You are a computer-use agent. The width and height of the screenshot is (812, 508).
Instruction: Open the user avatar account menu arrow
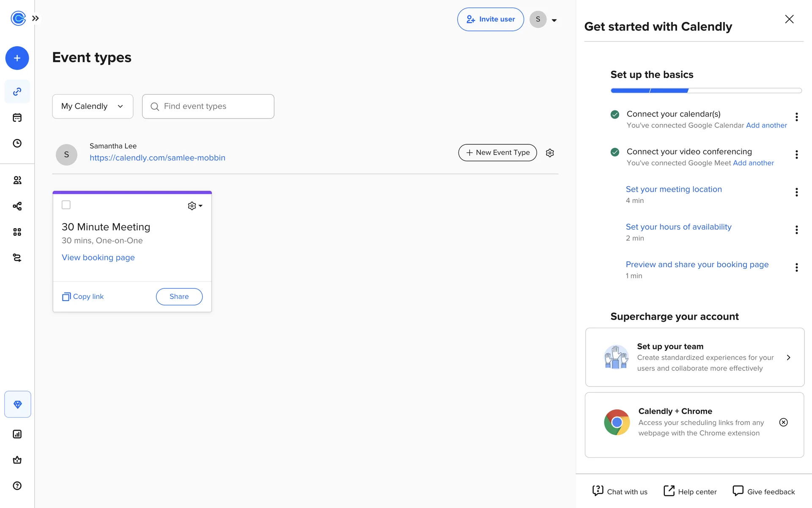click(x=554, y=20)
